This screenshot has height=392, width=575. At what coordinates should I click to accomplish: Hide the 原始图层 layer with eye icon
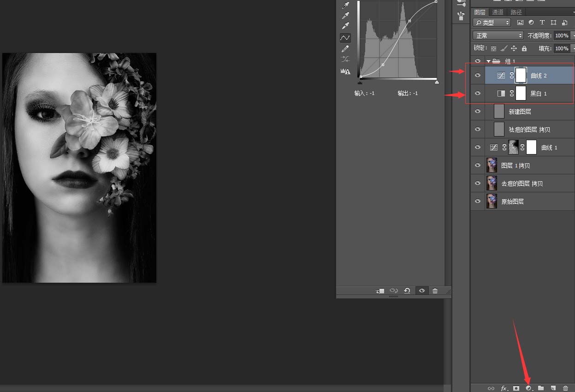[x=478, y=202]
